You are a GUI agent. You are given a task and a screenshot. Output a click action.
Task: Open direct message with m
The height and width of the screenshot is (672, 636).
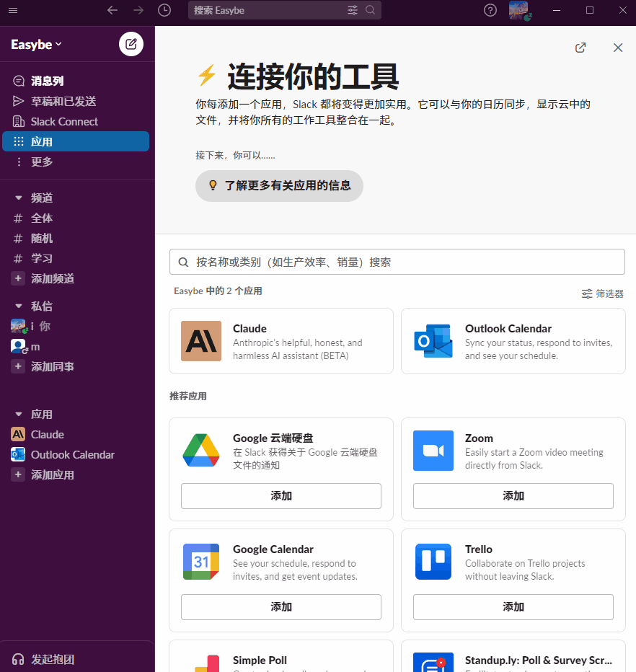tap(76, 346)
